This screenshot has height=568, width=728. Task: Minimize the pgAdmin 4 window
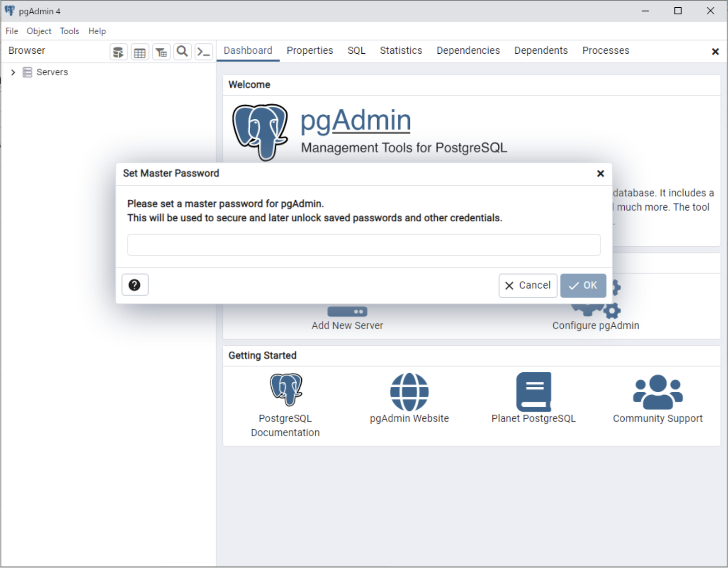click(645, 11)
